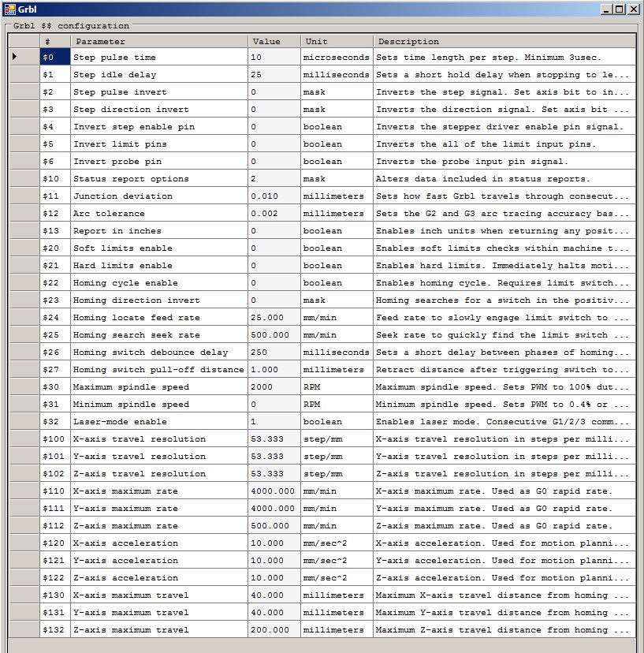Click the Parameter column header
644x653 pixels.
tap(159, 41)
